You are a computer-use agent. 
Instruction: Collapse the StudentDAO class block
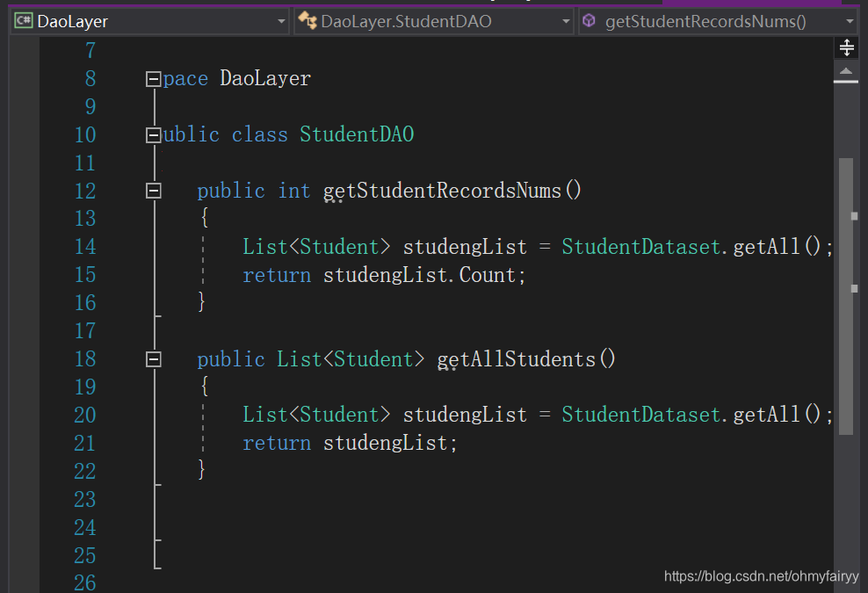[154, 135]
